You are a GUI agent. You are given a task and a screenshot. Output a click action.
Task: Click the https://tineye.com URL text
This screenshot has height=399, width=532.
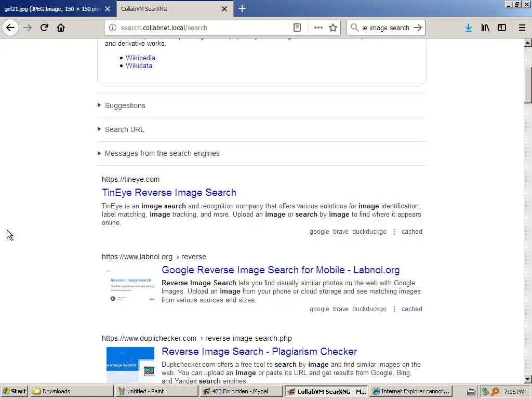130,179
